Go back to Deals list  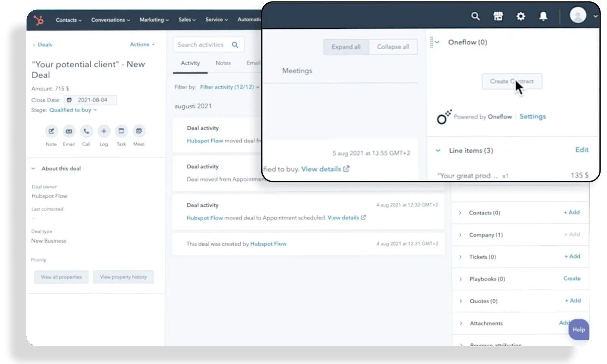pyautogui.click(x=42, y=45)
